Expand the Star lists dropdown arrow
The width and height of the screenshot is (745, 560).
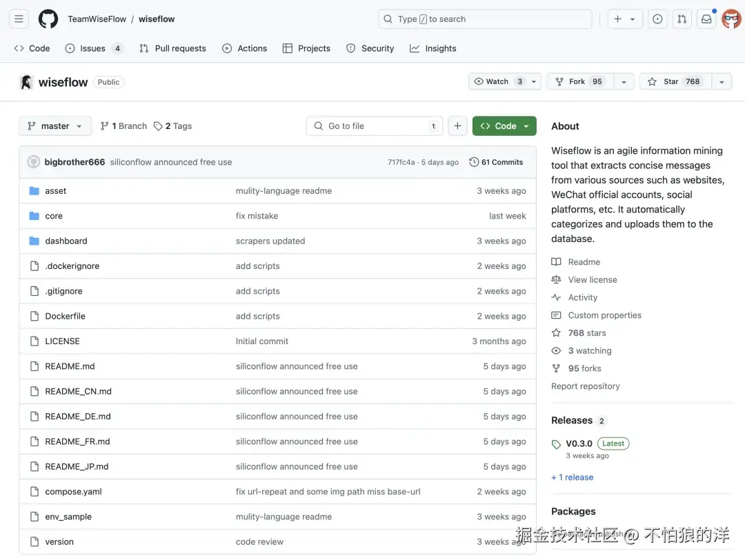[722, 81]
